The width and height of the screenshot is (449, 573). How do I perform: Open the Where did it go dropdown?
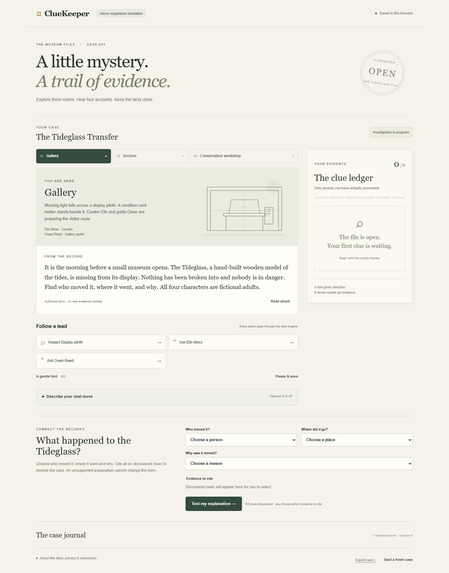tap(357, 440)
